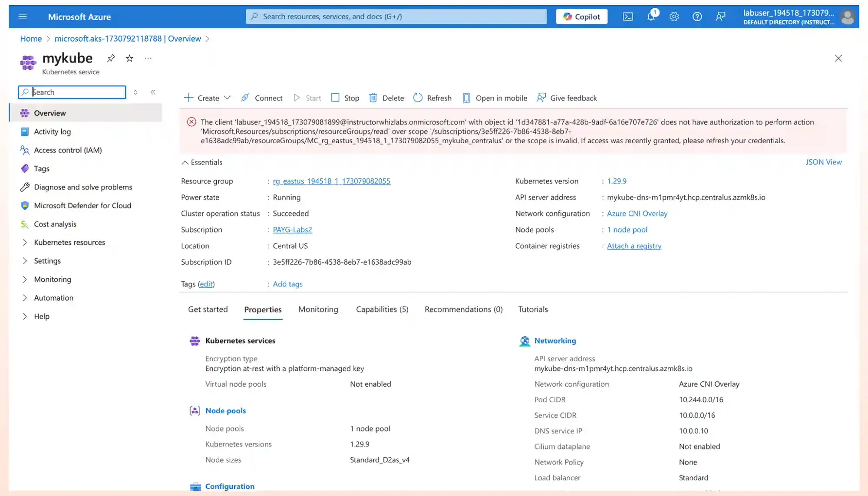The height and width of the screenshot is (496, 868).
Task: Go to Home breadcrumb
Action: click(31, 39)
